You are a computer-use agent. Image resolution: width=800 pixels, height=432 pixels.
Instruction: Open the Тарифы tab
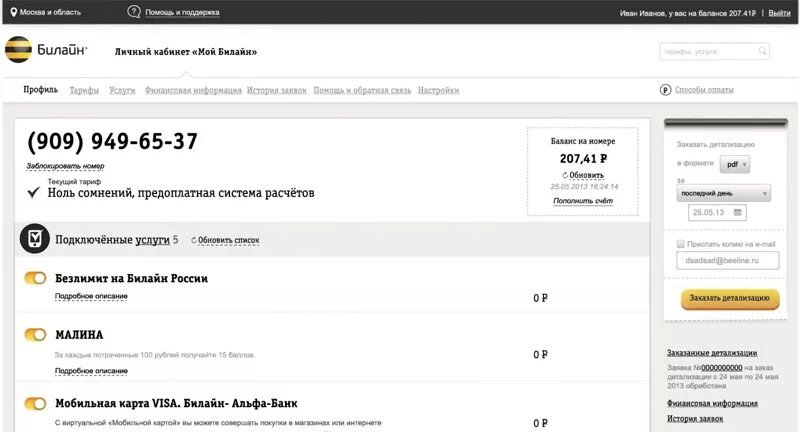pyautogui.click(x=84, y=90)
